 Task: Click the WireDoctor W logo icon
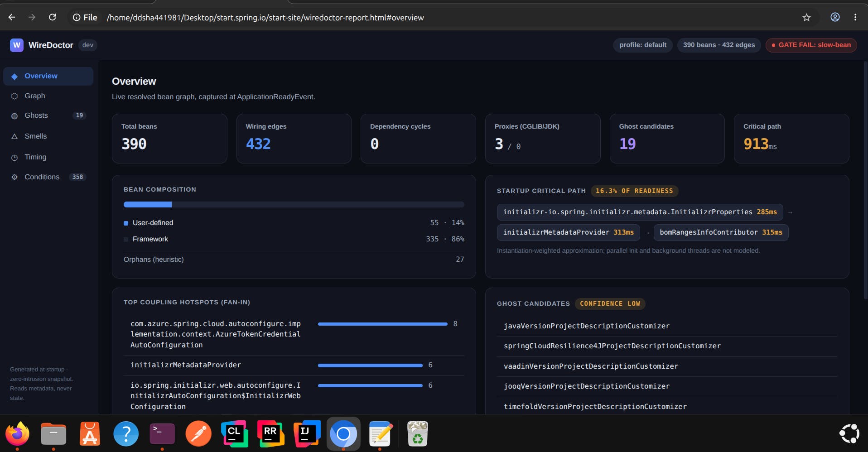tap(17, 45)
